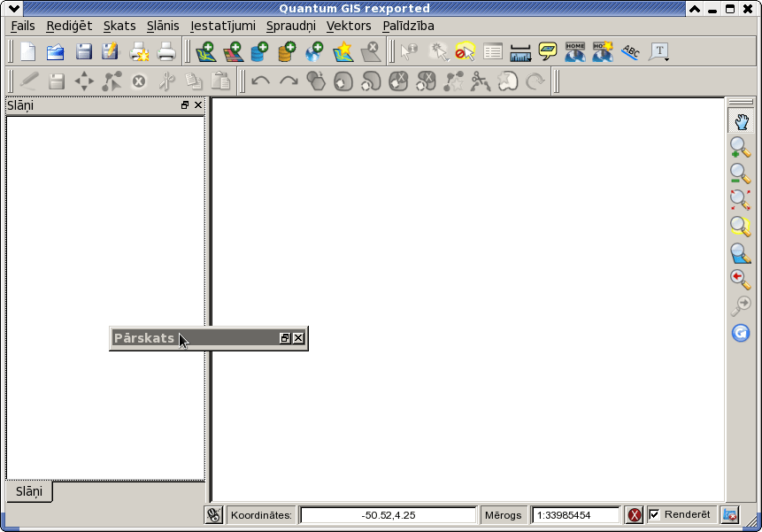Activate the Select Features tool
This screenshot has width=762, height=532.
tap(438, 52)
